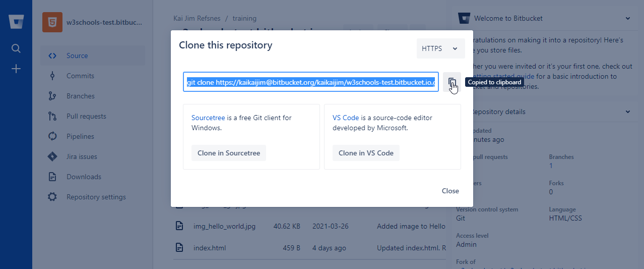Open the HTTPS protocol dropdown

click(x=440, y=48)
